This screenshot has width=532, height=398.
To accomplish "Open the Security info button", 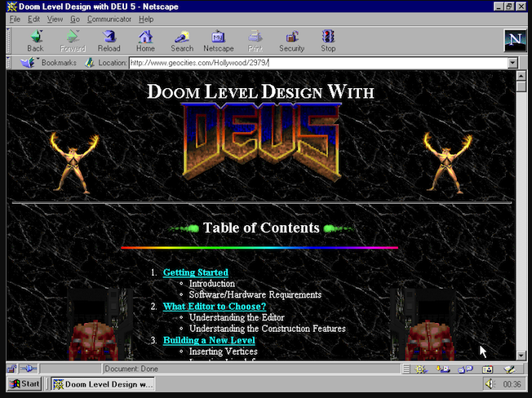I will point(292,41).
